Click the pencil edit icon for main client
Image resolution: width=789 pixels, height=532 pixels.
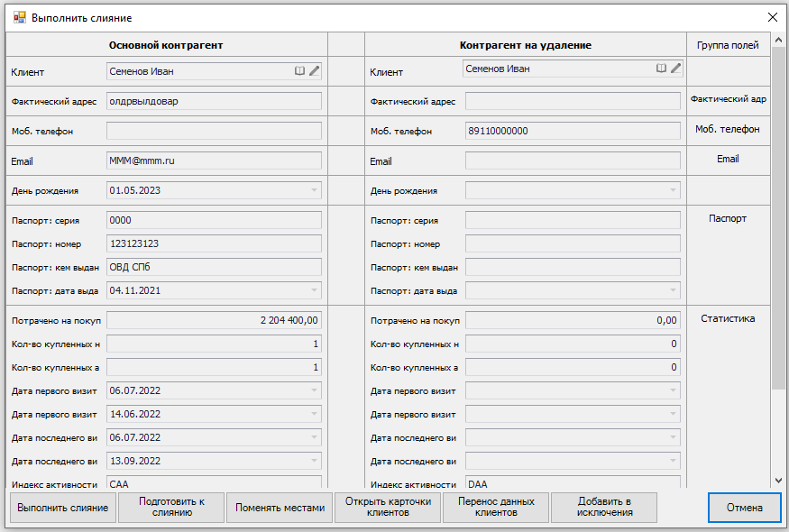314,70
